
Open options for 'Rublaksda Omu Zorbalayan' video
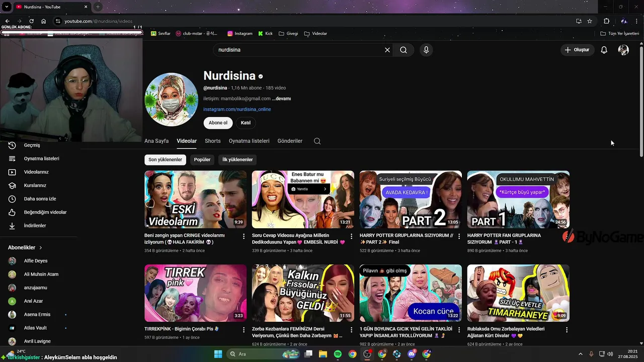(567, 330)
